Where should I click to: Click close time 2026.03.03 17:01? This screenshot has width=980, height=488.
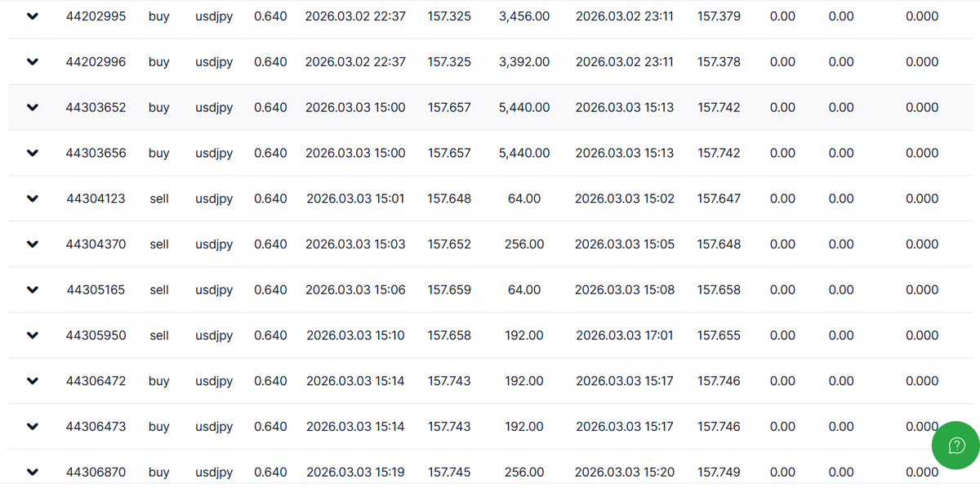[x=625, y=335]
